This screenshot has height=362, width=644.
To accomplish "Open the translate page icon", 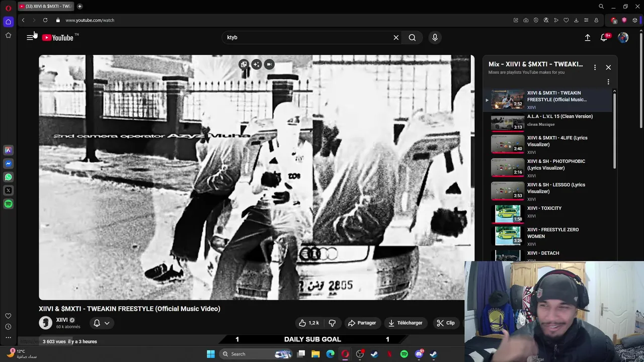I will pyautogui.click(x=546, y=20).
